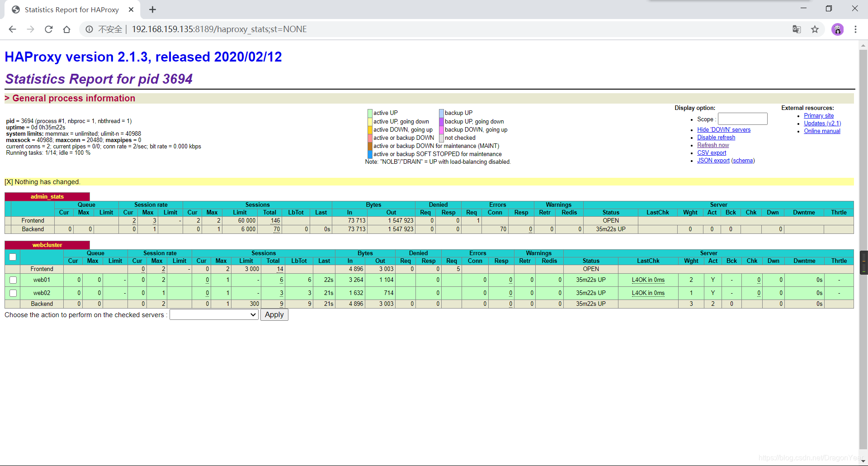Image resolution: width=868 pixels, height=466 pixels.
Task: Open the Online manual link
Action: 822,131
